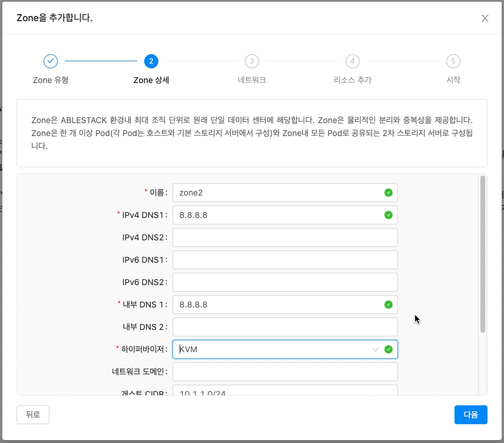Click the green check beside 하이퍼바이저
The image size is (504, 443).
(x=388, y=349)
